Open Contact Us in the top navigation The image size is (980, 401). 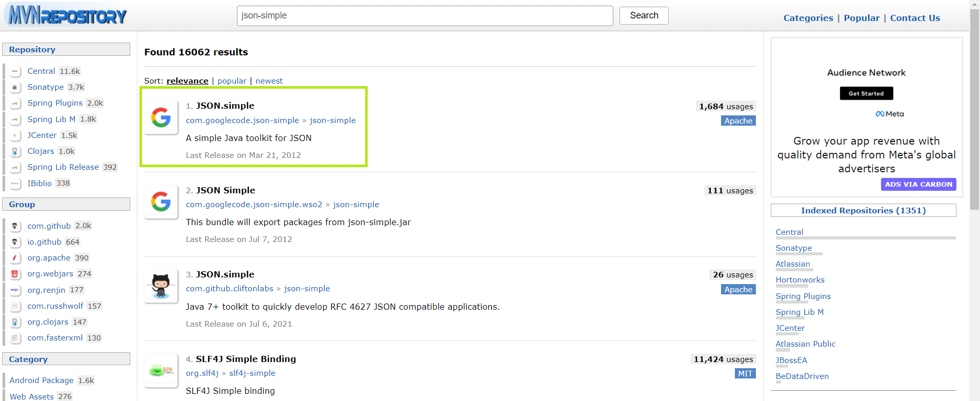pos(915,18)
